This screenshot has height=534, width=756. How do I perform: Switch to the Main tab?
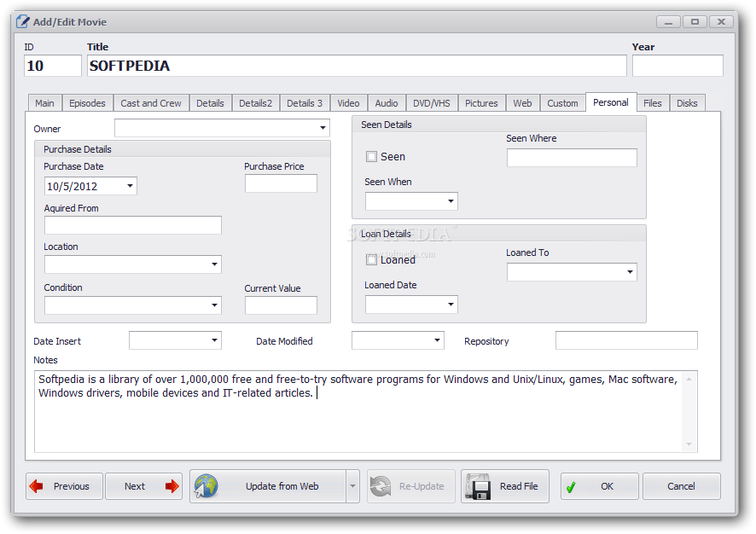point(45,103)
